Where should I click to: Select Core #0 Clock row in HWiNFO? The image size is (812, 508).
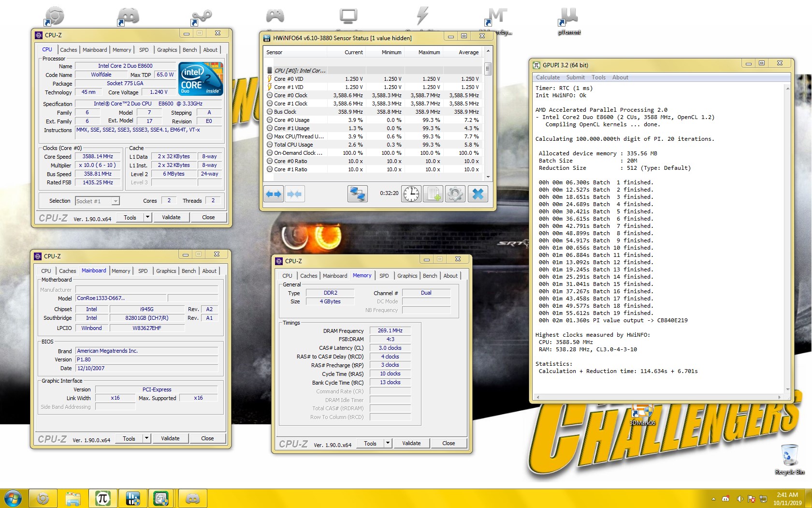tap(373, 95)
